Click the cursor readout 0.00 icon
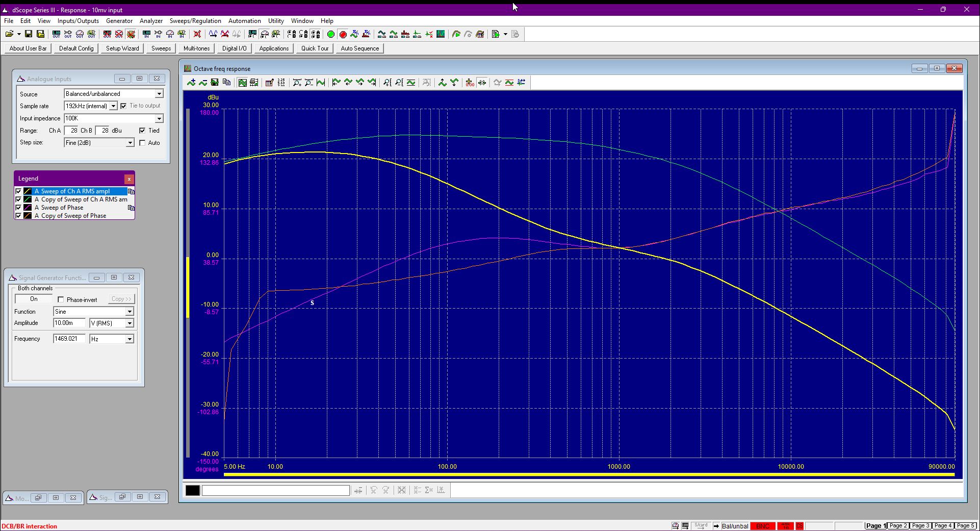Image resolution: width=980 pixels, height=531 pixels. [x=470, y=82]
